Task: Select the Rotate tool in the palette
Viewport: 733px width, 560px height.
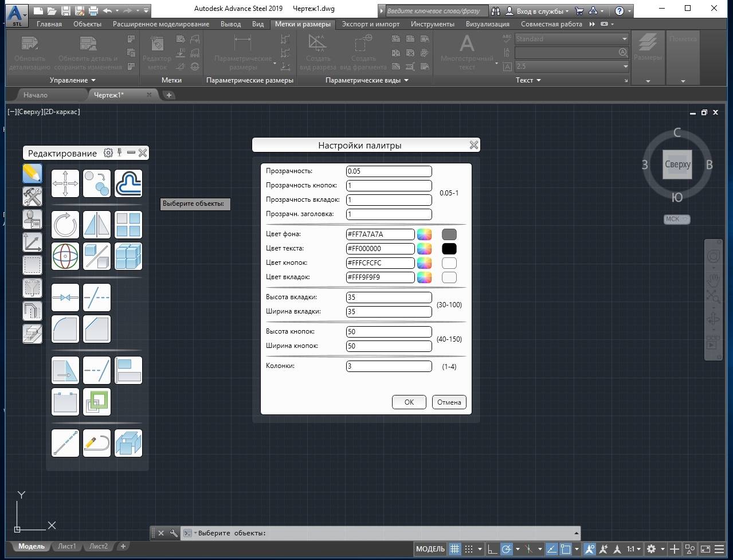Action: [x=65, y=225]
